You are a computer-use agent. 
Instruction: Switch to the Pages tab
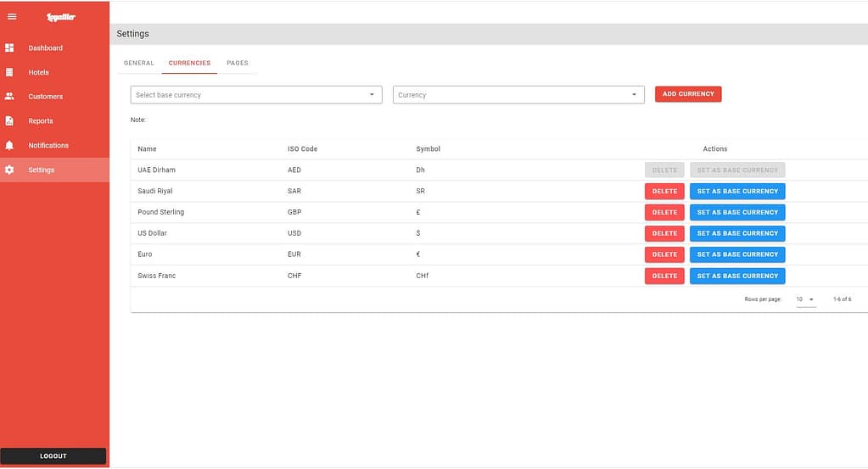pyautogui.click(x=238, y=63)
